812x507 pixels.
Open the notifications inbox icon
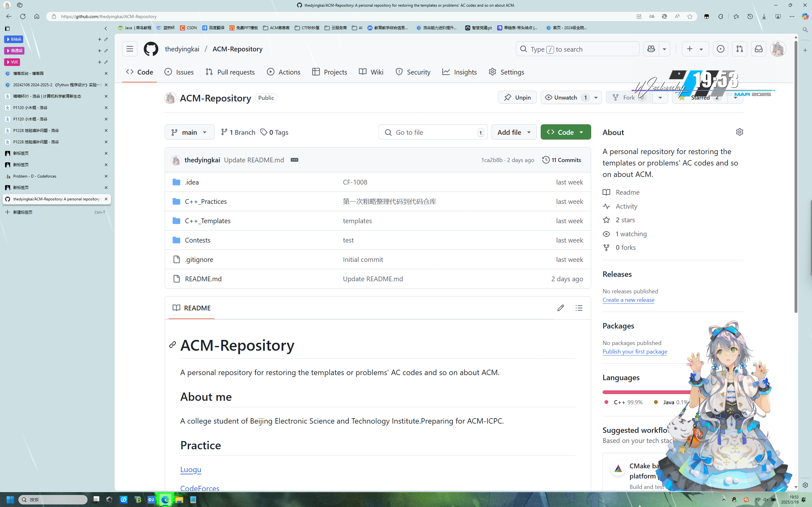[758, 49]
